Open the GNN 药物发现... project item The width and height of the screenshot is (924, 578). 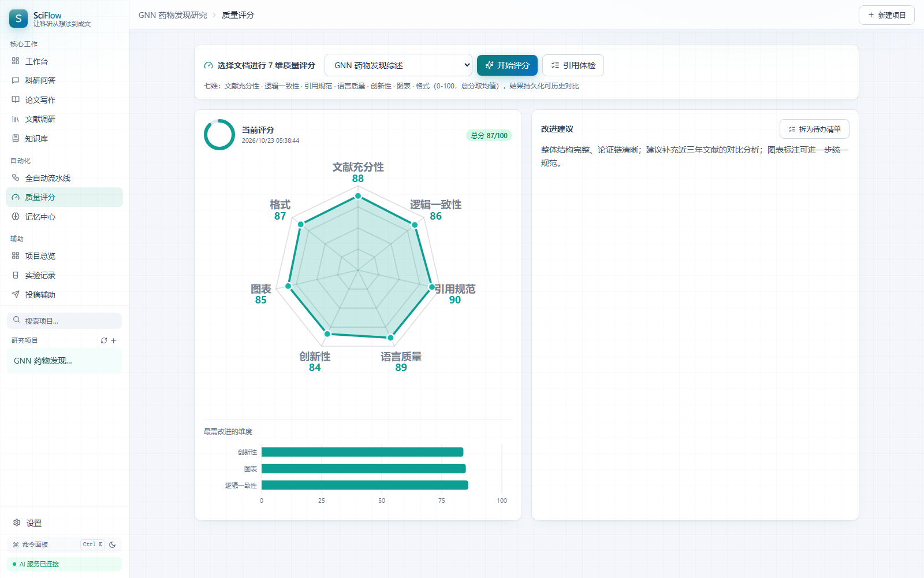(x=64, y=361)
